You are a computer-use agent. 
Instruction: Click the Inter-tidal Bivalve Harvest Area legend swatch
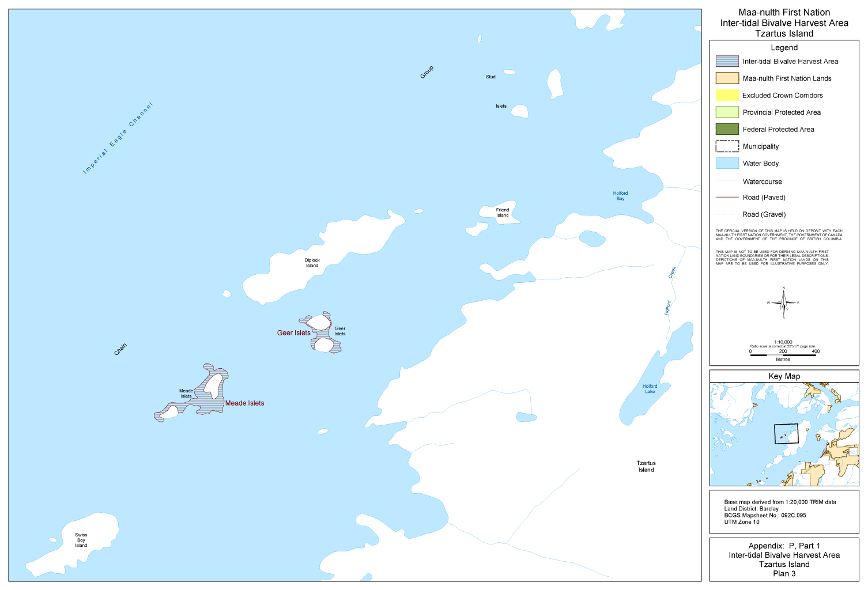coord(727,61)
